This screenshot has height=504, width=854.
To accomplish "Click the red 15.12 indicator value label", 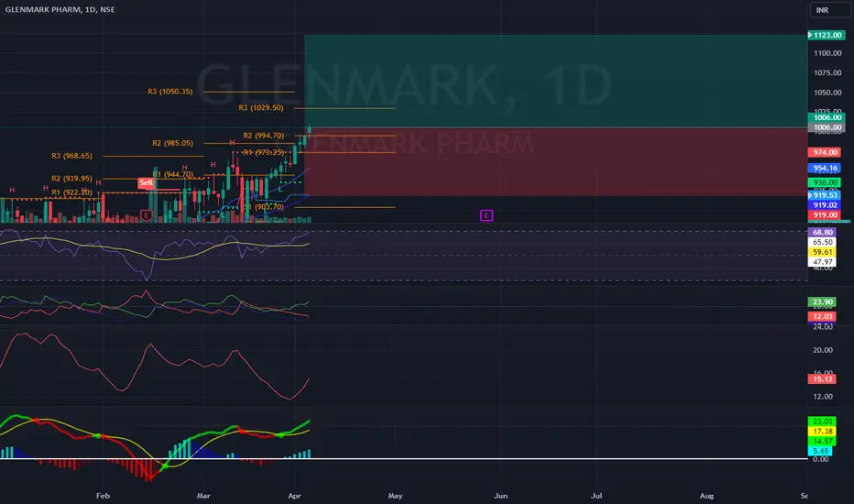I will [x=822, y=378].
